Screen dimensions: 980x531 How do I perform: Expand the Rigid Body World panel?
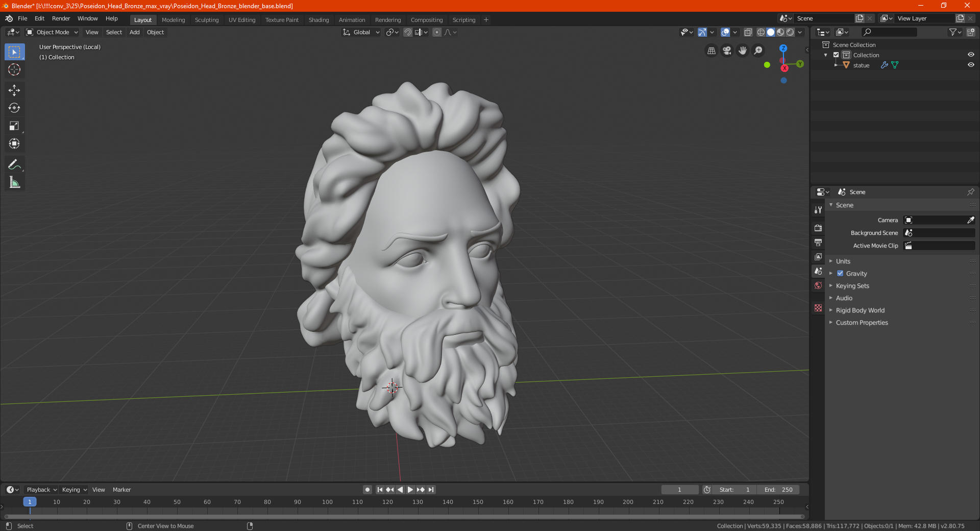(x=860, y=310)
